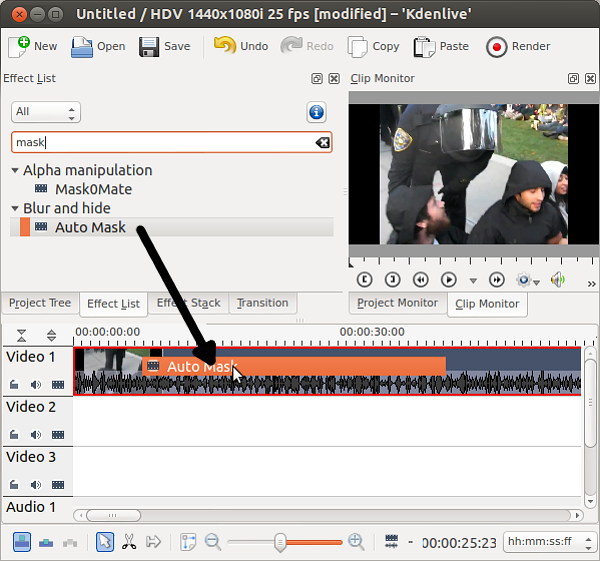Open the All effects filter dropdown
The height and width of the screenshot is (561, 600).
coord(45,112)
